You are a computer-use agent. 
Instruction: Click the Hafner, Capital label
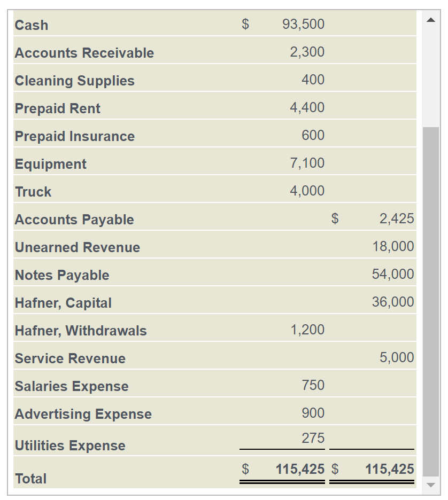[63, 302]
